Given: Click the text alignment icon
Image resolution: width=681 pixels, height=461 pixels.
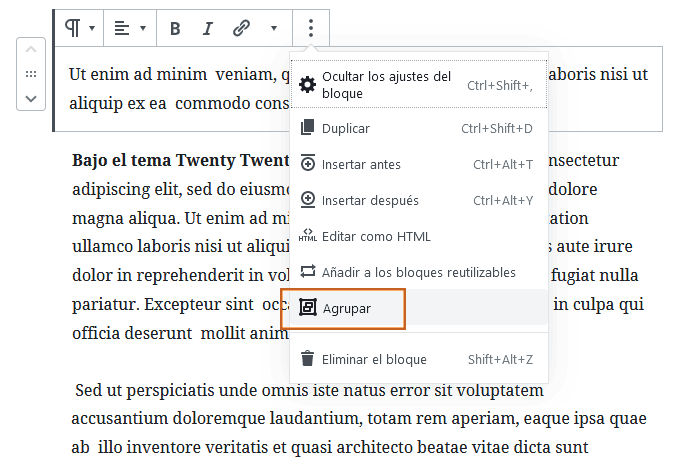Looking at the screenshot, I should (122, 28).
